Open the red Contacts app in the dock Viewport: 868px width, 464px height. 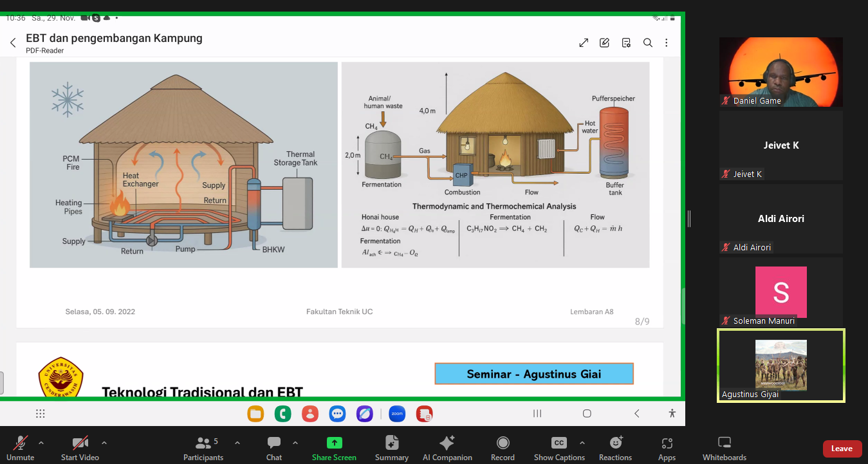pos(310,414)
